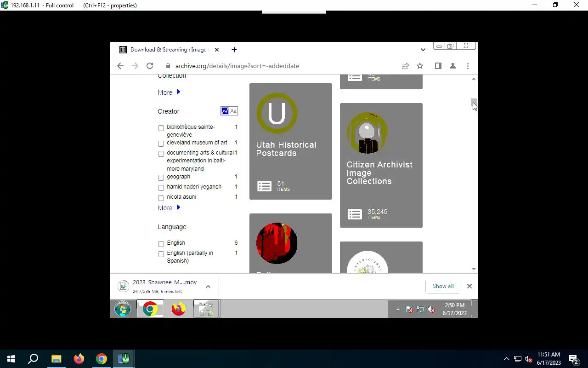Click Show desktop strip in remote taskbar

tap(475, 309)
